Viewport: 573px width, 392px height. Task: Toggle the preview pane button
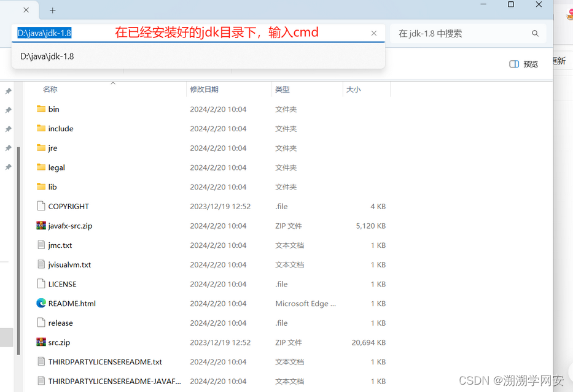coord(523,64)
